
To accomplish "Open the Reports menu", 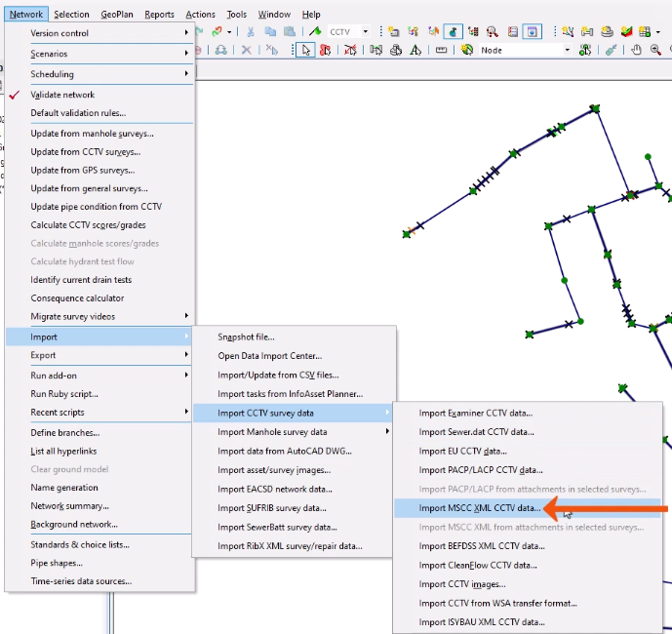I will point(159,15).
